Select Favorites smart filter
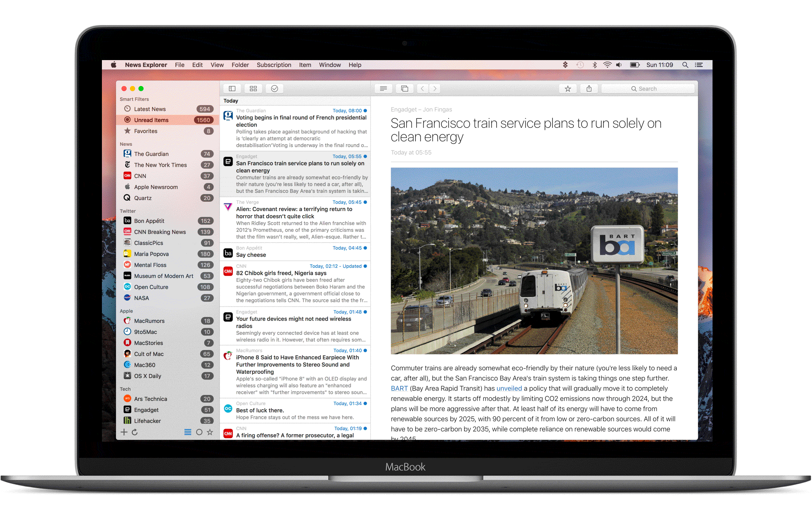 tap(146, 130)
